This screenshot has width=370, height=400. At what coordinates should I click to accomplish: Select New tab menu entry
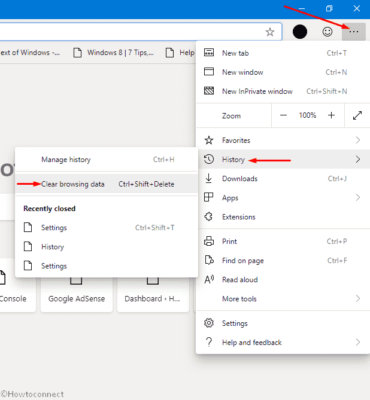point(283,53)
